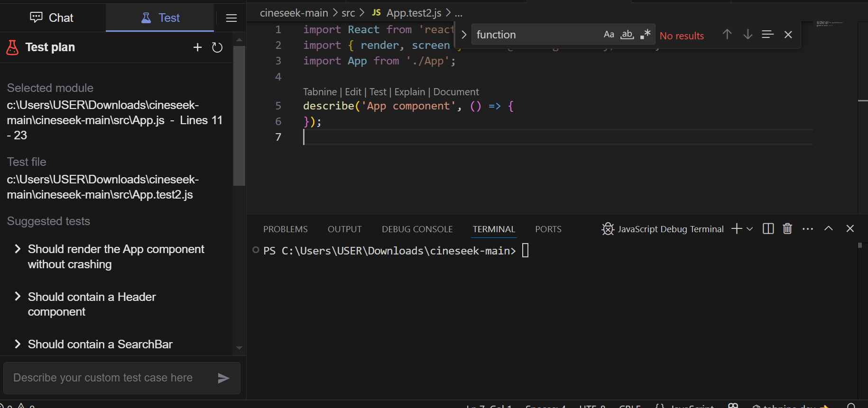Split the terminal pane
This screenshot has width=868, height=408.
(x=768, y=229)
